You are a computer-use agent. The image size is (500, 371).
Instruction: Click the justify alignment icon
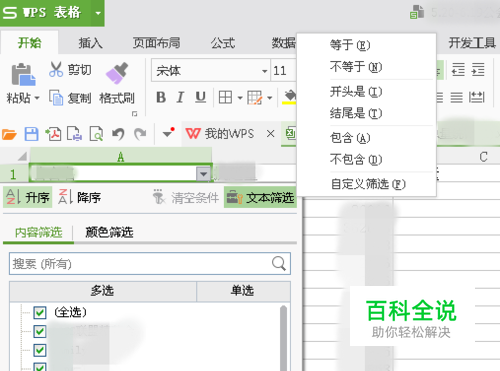457,97
